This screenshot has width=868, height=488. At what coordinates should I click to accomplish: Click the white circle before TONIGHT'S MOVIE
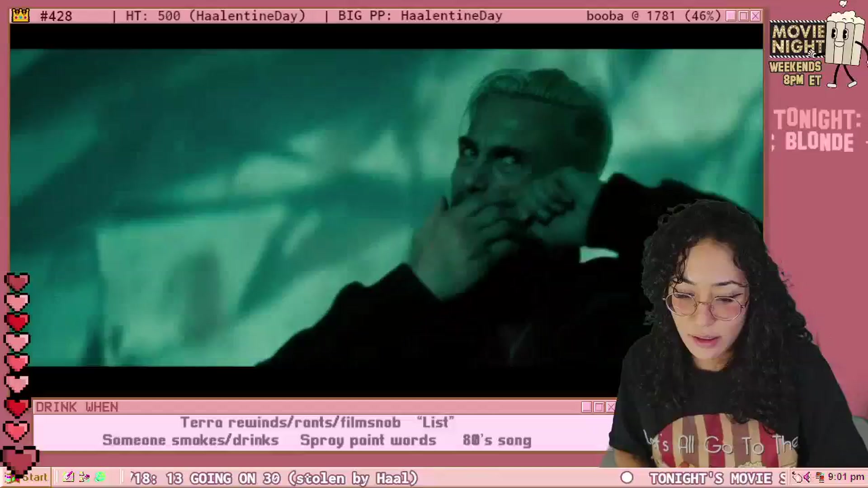(627, 478)
